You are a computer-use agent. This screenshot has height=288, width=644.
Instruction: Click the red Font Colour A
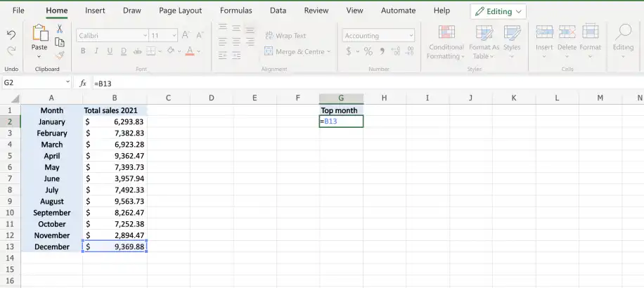coord(189,51)
